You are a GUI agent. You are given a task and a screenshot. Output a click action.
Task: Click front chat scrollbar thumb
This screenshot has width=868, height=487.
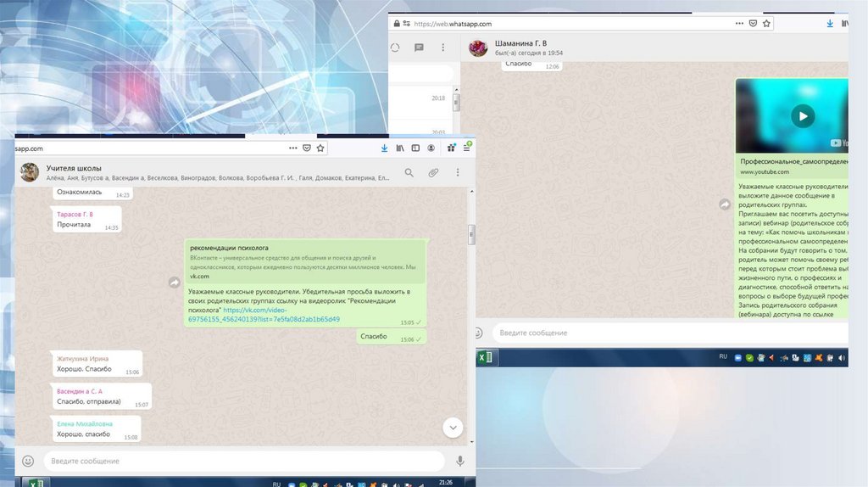point(471,234)
